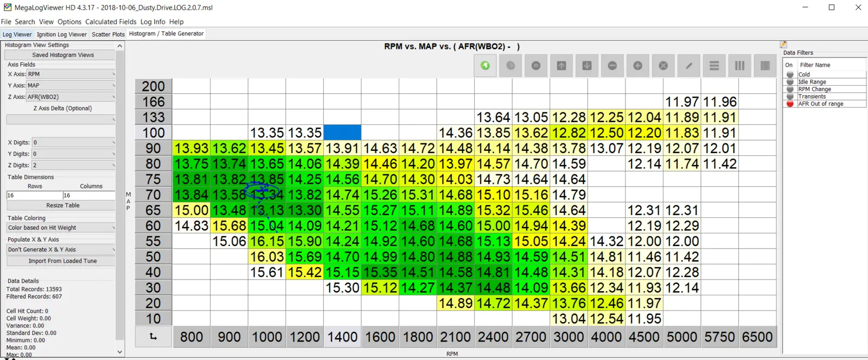
Task: Click the Saved Histogram Views button
Action: [x=60, y=55]
